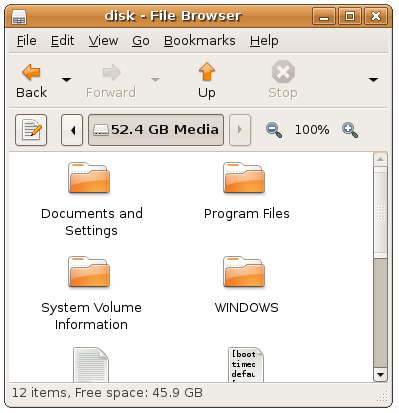
Task: Open the Forward history dropdown arrow
Action: [x=155, y=80]
